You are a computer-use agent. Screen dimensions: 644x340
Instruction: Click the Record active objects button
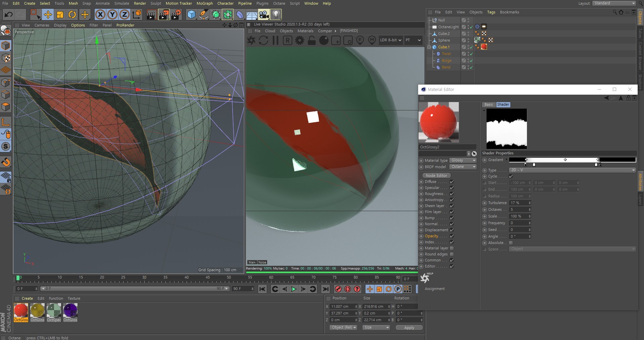[x=338, y=289]
